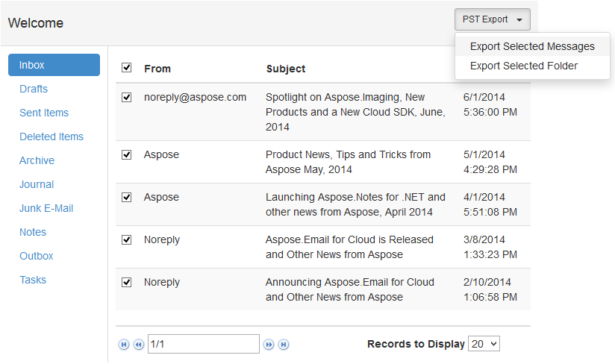
Task: Click date 6/1/2014 5:36:00 PM
Action: click(490, 104)
